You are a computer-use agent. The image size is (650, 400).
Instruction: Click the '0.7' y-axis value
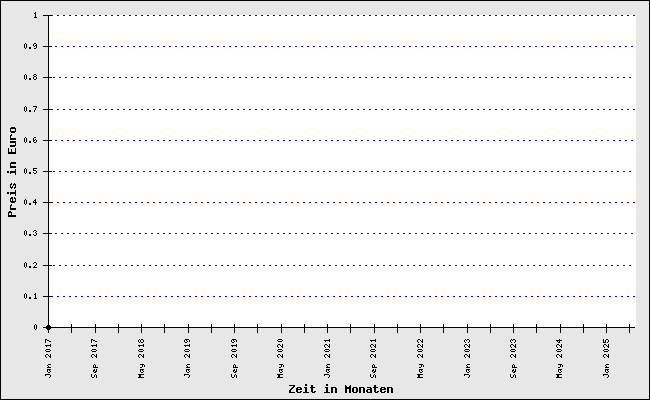[30, 109]
